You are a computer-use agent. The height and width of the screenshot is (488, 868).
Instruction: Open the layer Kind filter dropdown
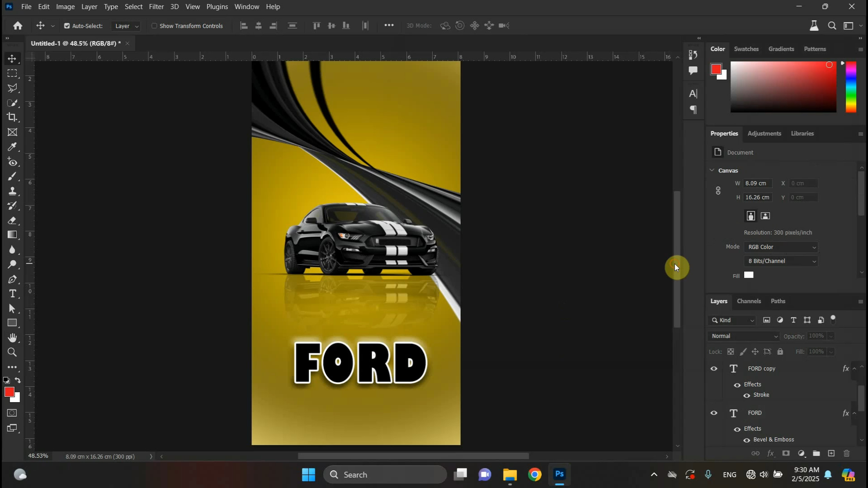point(732,320)
